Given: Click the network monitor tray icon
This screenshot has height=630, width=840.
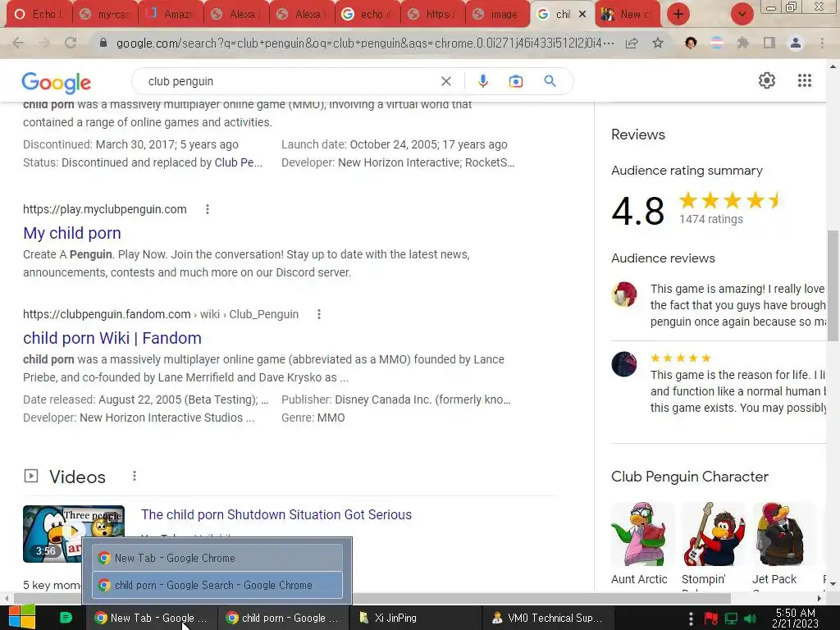Looking at the screenshot, I should [731, 619].
